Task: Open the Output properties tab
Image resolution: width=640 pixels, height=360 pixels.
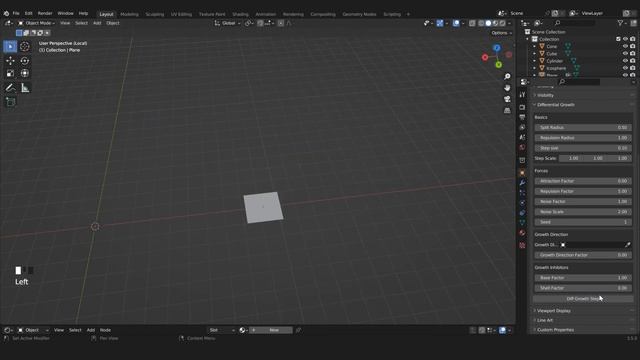Action: coord(522,118)
